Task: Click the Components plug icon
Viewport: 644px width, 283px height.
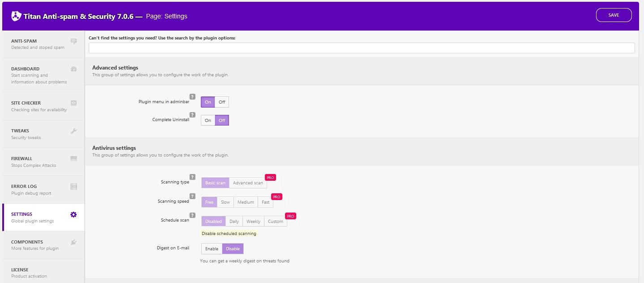Action: pyautogui.click(x=74, y=242)
